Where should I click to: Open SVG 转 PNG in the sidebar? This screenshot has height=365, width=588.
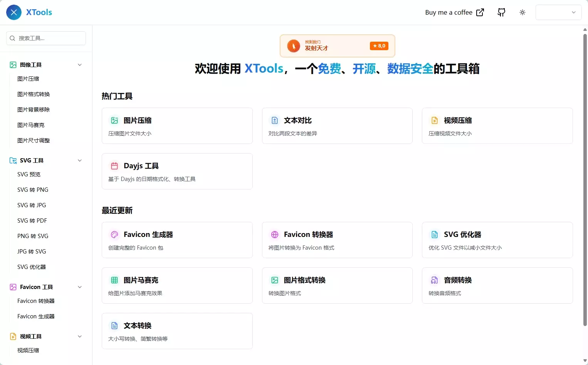tap(33, 190)
